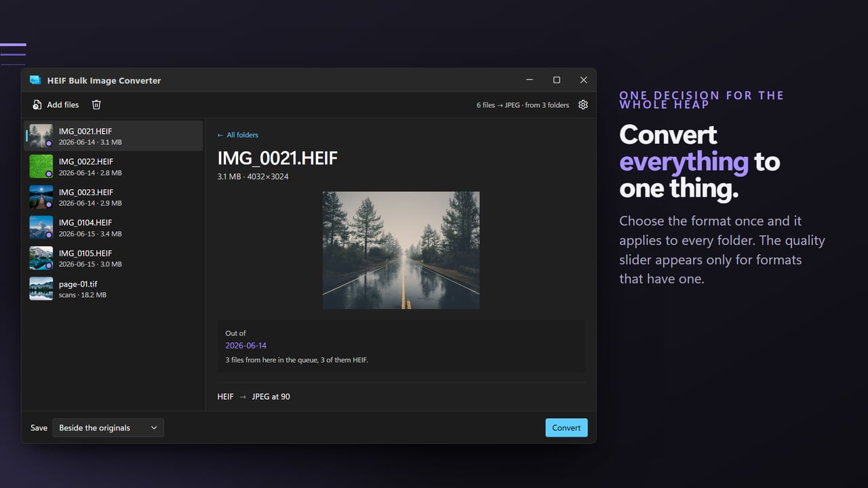Go back via All folders link

click(238, 135)
